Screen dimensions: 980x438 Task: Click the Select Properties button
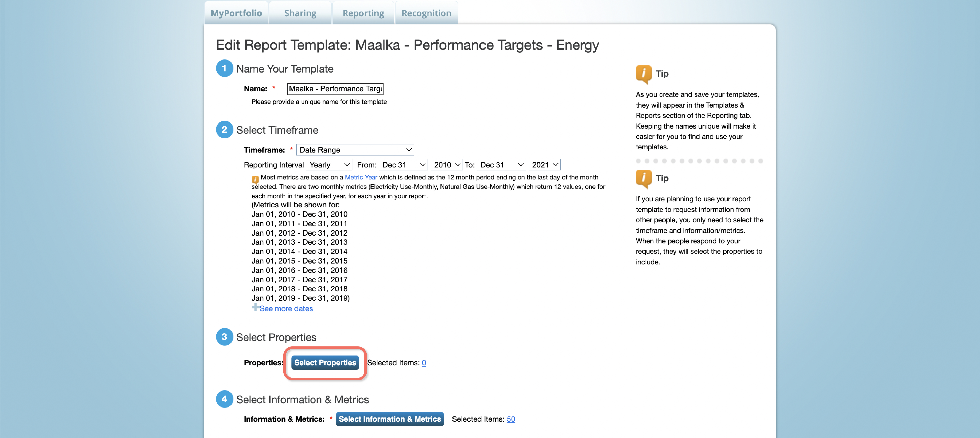click(325, 363)
